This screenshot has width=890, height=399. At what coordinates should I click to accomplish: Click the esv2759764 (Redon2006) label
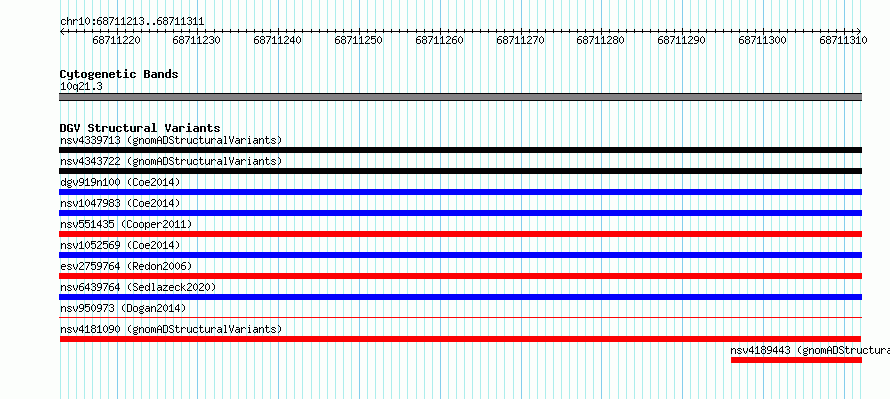(126, 266)
